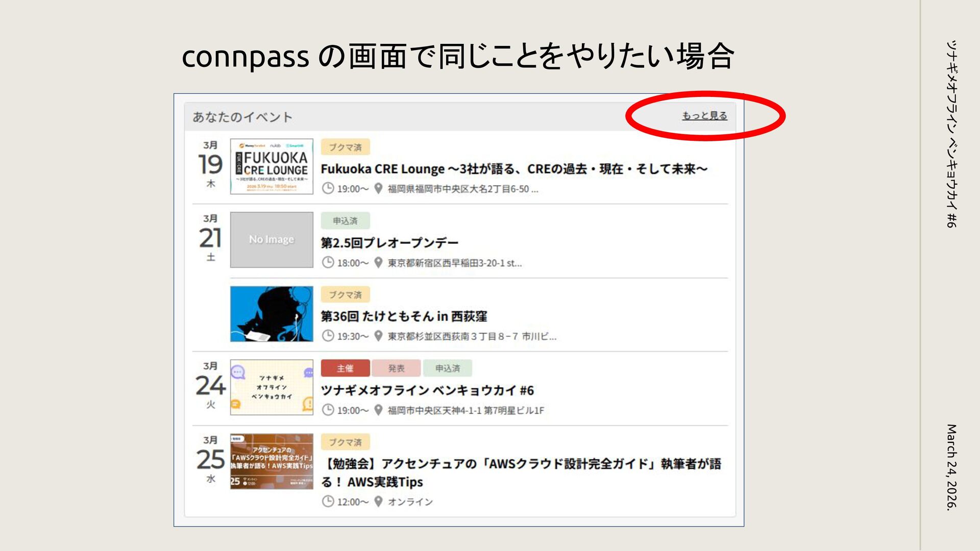
Task: Click the 申込済 badge on プレオープンデー
Action: pos(345,221)
